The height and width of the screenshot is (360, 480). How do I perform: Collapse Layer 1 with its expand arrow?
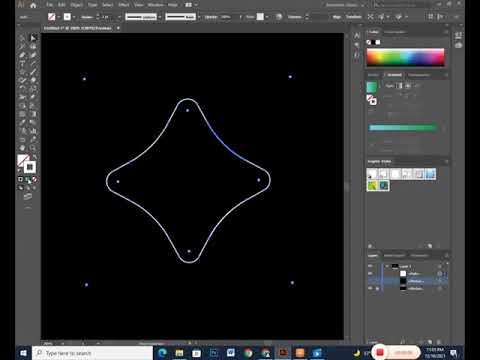coord(387,266)
